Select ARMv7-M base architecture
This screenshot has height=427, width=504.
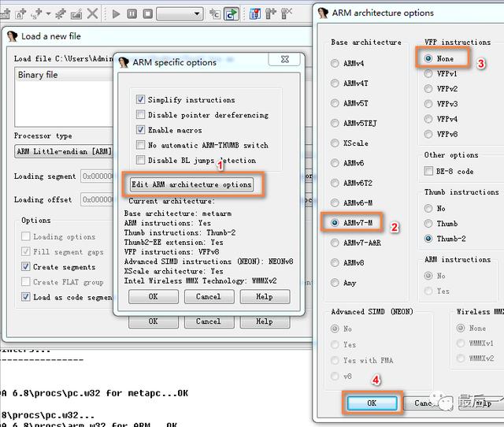point(336,223)
